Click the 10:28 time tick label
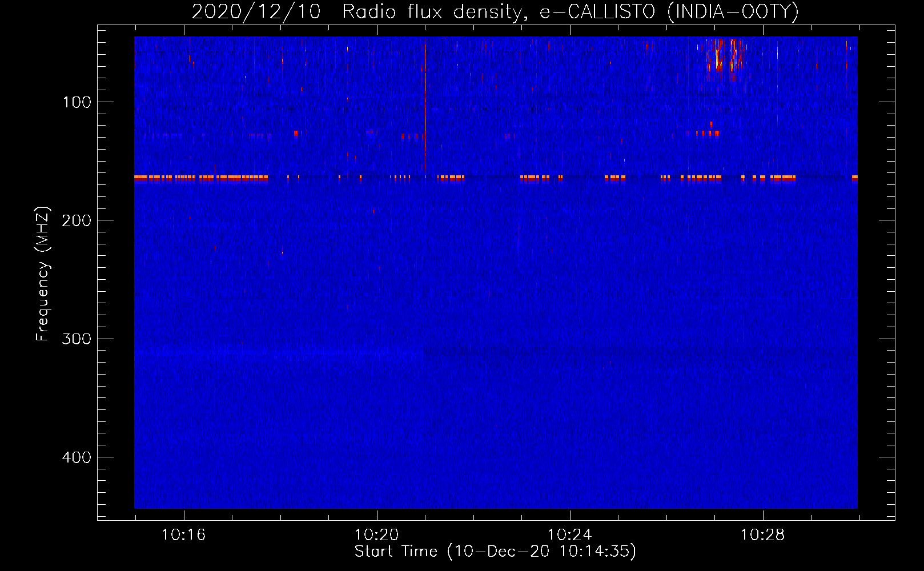 tap(762, 535)
